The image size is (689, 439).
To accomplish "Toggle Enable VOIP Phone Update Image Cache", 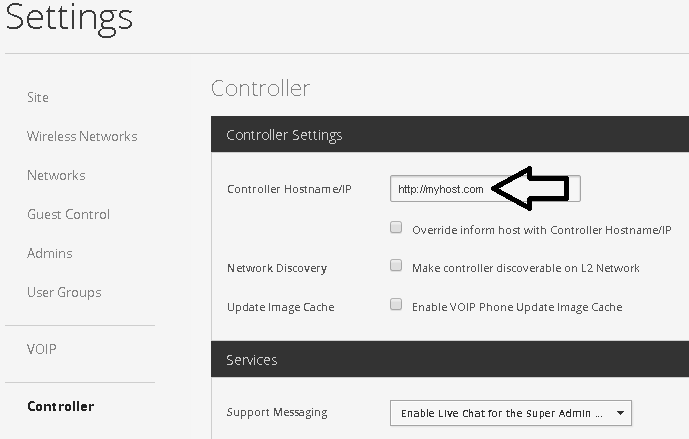I will [x=396, y=305].
